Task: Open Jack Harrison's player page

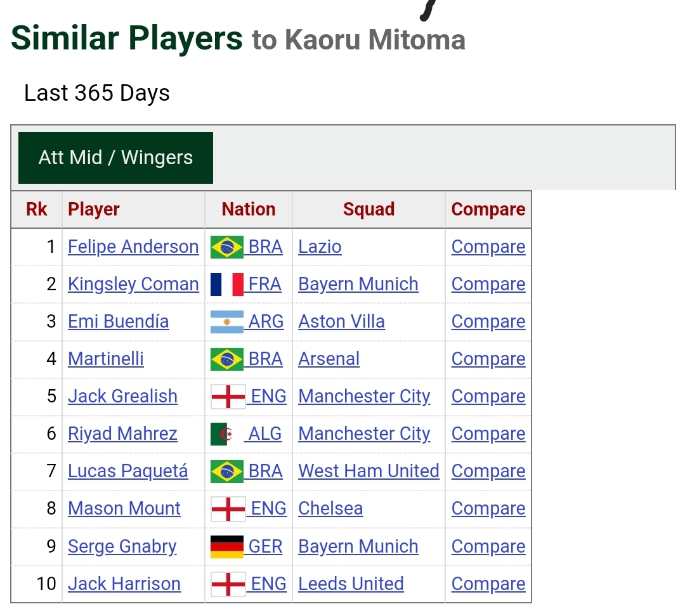Action: click(124, 584)
